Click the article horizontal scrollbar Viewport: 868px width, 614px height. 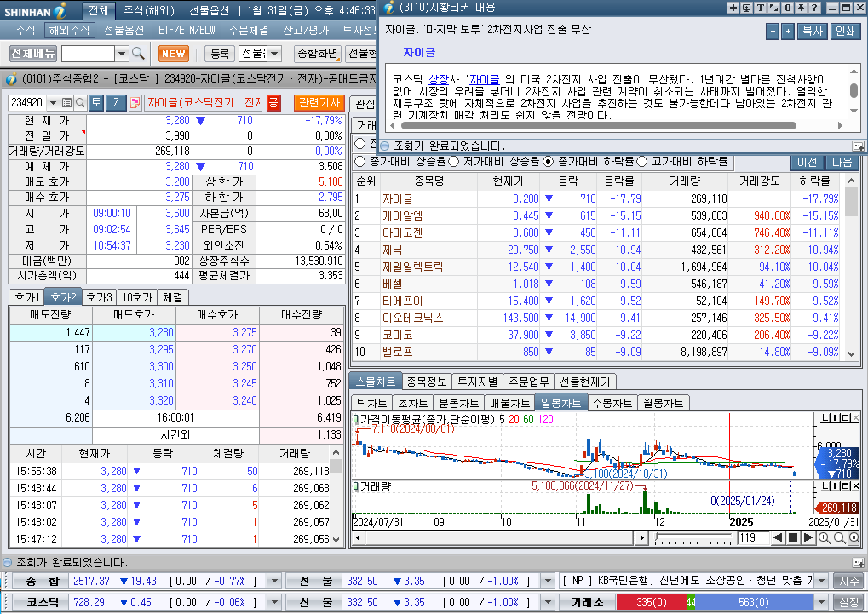(x=597, y=126)
